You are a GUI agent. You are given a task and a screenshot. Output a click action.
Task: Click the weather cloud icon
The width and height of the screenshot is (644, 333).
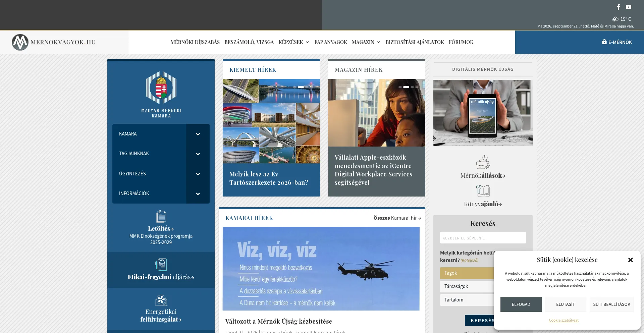[615, 19]
